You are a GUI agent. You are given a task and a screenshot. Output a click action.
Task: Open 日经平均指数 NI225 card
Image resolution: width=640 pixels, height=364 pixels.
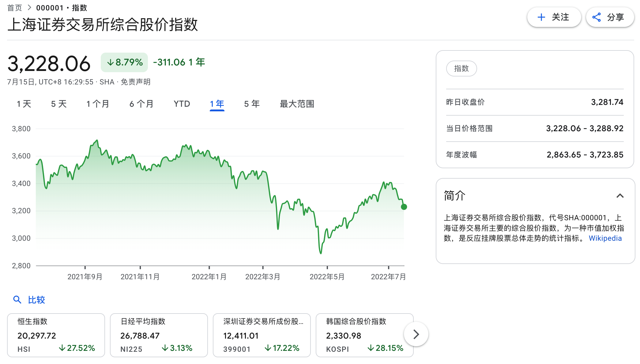coord(159,335)
